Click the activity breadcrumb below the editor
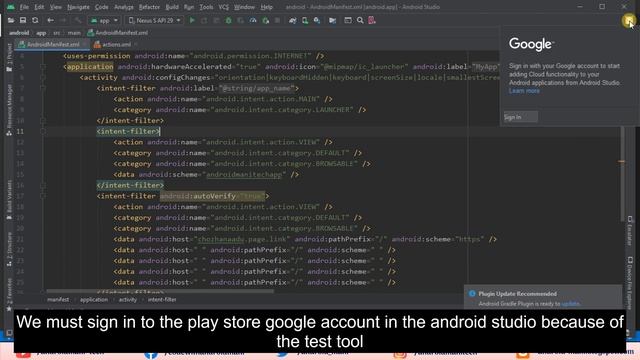The width and height of the screenshot is (640, 360). [128, 300]
